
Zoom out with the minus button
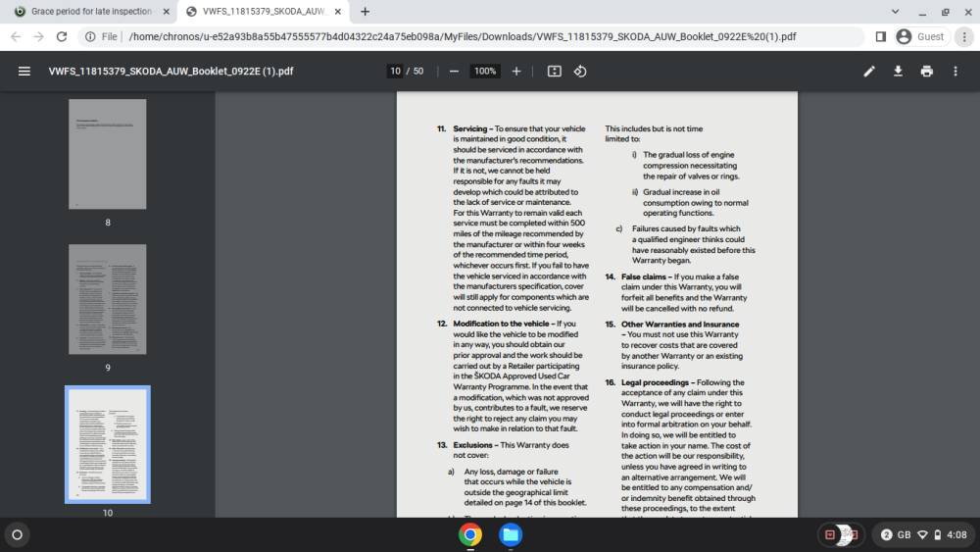454,72
